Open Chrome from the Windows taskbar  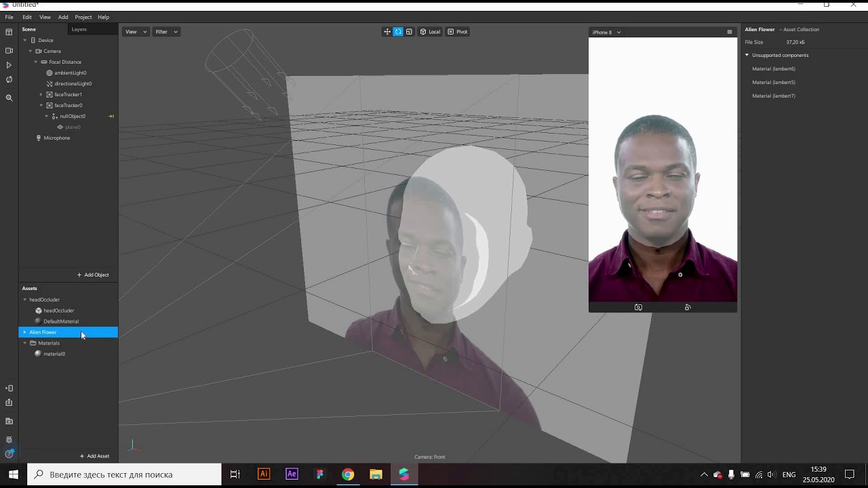coord(348,474)
